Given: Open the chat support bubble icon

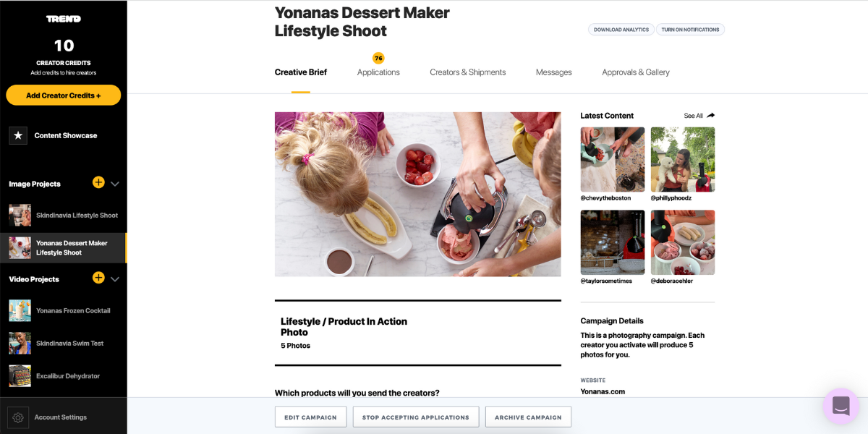Looking at the screenshot, I should (x=841, y=406).
